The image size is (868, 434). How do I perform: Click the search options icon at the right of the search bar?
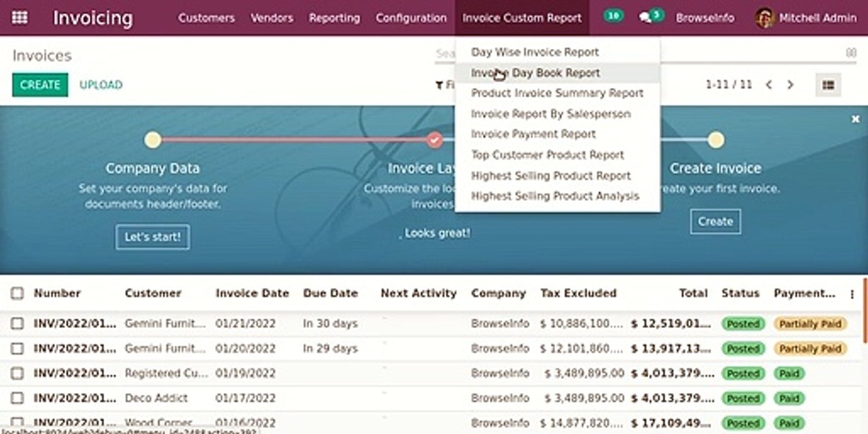coord(851,53)
